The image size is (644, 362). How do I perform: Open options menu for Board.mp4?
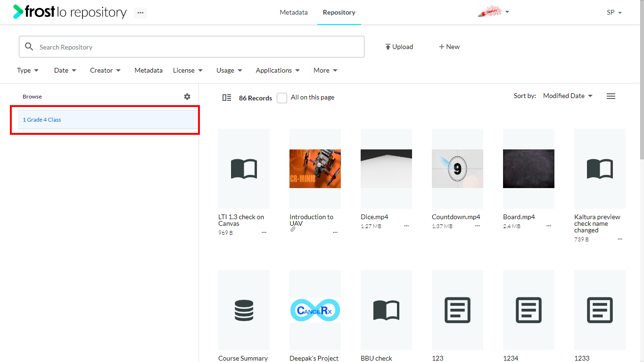(x=549, y=226)
